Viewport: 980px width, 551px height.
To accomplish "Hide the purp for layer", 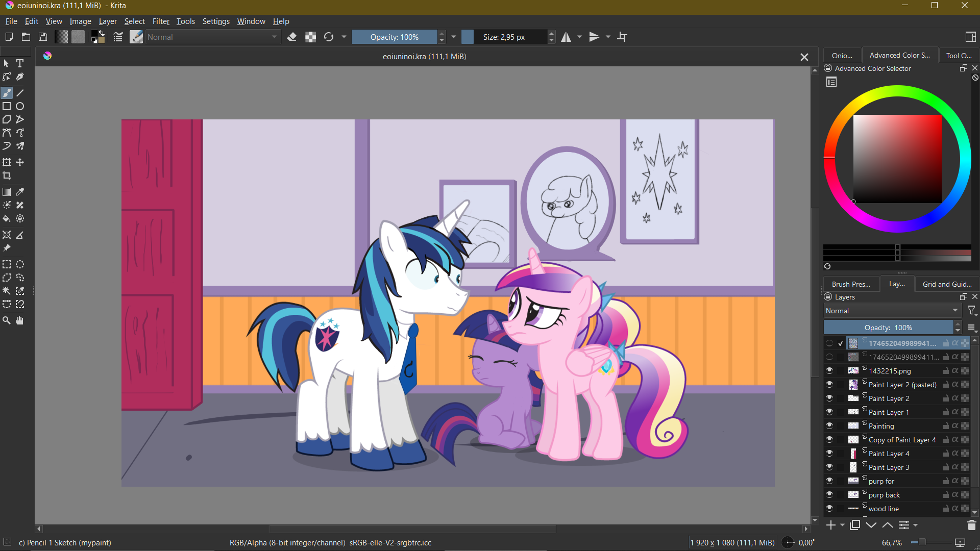I will click(829, 481).
